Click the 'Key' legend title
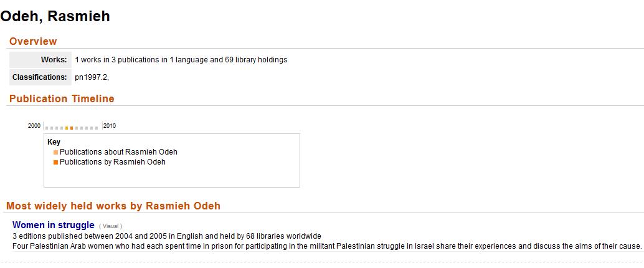Screen dimensions: 644x268 (54, 142)
